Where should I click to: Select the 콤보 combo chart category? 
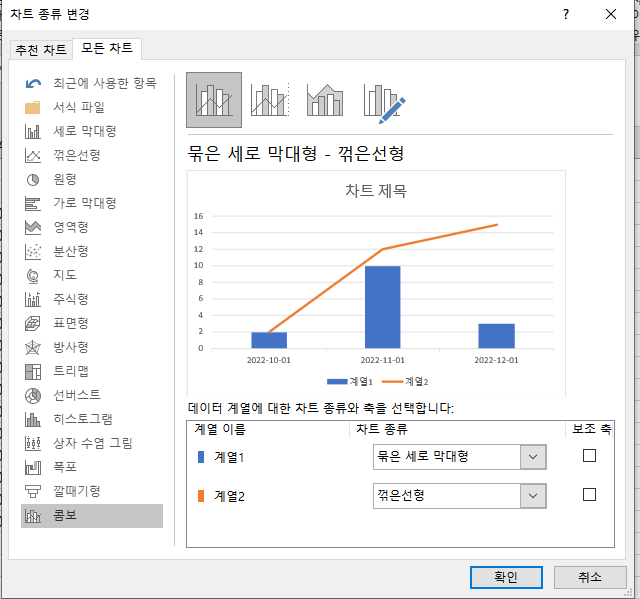[x=92, y=516]
